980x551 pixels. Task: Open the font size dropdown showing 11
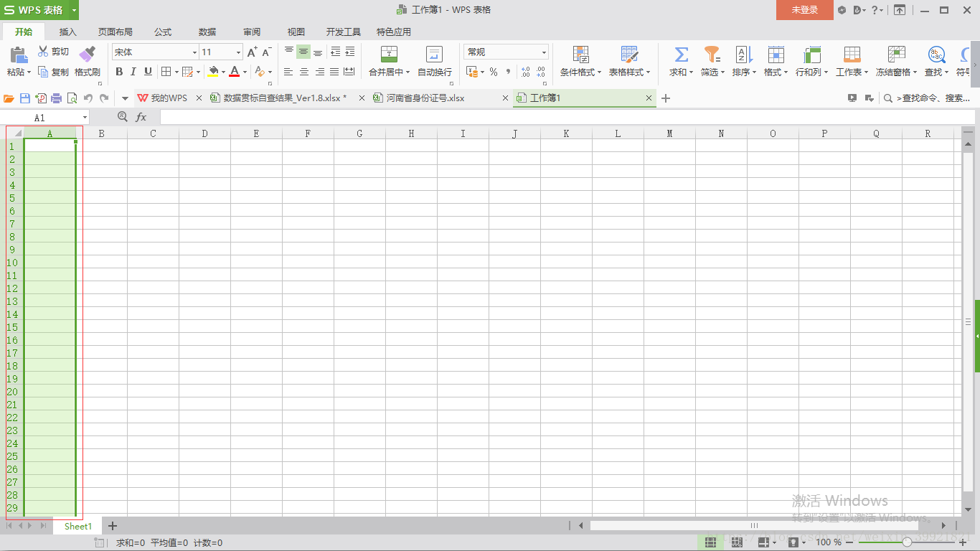tap(239, 52)
